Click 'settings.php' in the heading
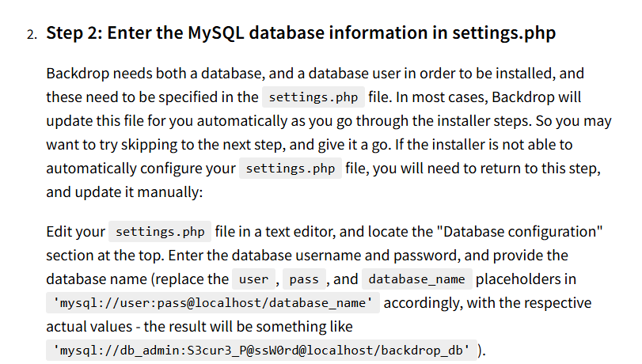Screen dimensions: 642x364 tap(504, 32)
